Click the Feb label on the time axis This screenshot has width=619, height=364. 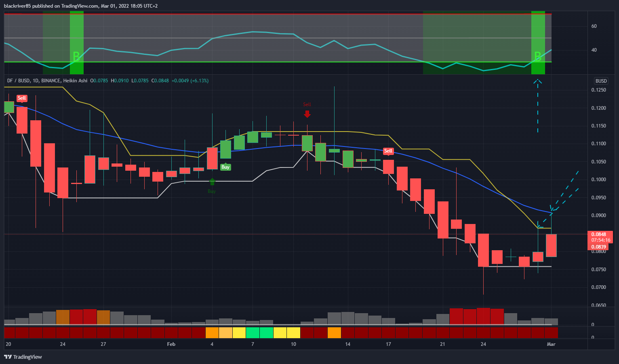[x=171, y=344]
